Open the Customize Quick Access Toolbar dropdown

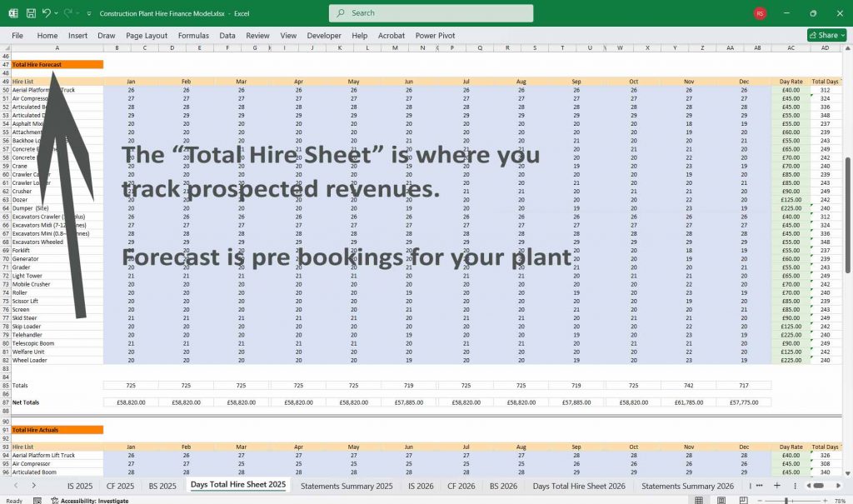click(89, 12)
